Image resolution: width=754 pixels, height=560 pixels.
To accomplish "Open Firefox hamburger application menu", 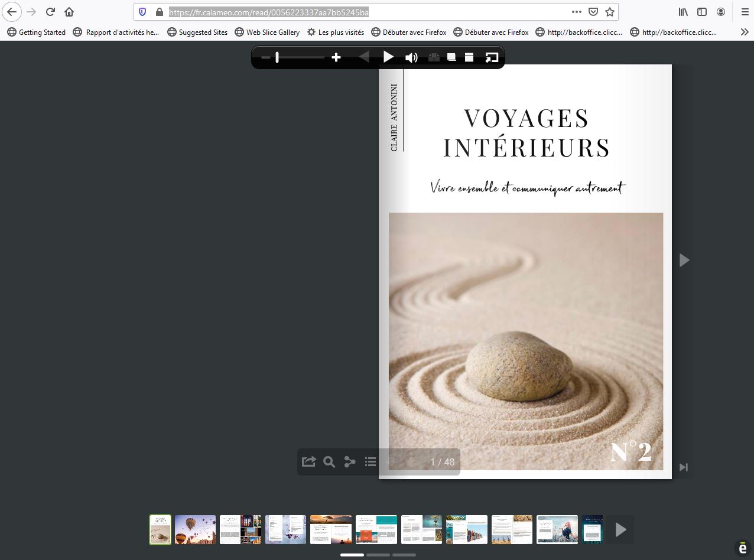I will [x=745, y=12].
